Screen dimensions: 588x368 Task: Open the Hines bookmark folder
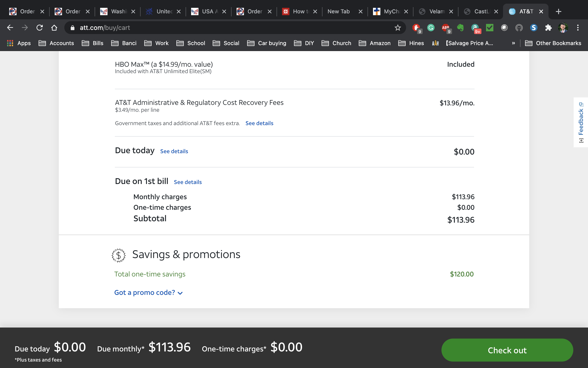411,43
